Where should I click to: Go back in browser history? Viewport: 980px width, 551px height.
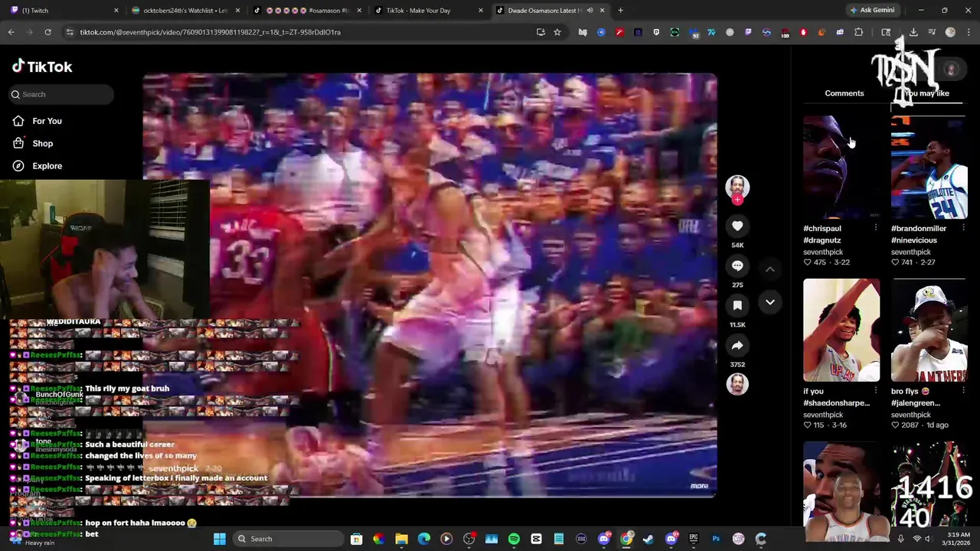pos(11,32)
